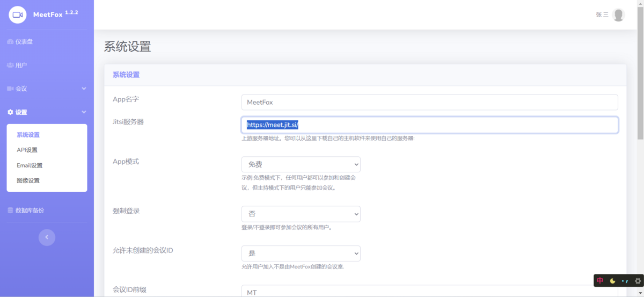This screenshot has height=297, width=644.
Task: Select 图像设置 submenu item
Action: [x=28, y=180]
